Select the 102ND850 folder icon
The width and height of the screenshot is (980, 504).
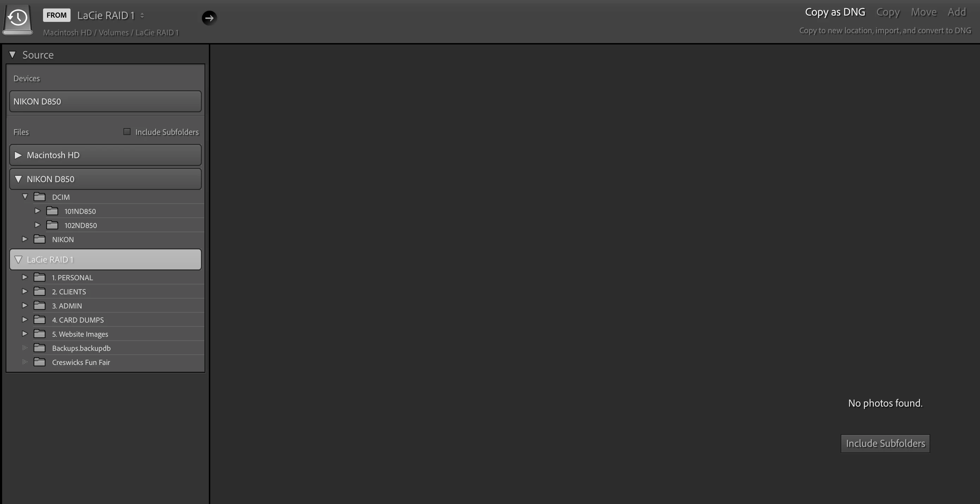tap(52, 225)
